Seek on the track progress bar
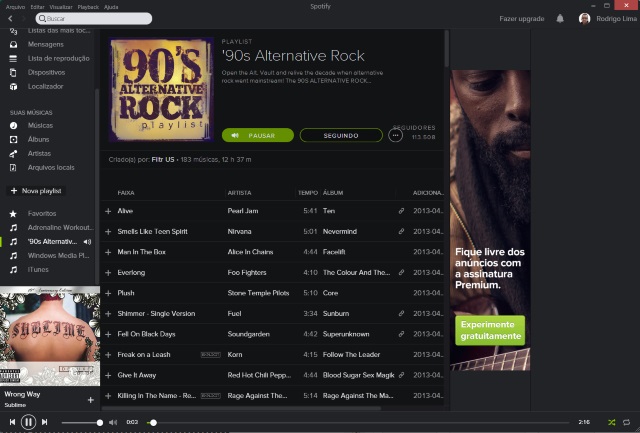Screen dimensions: 640x433 358,422
